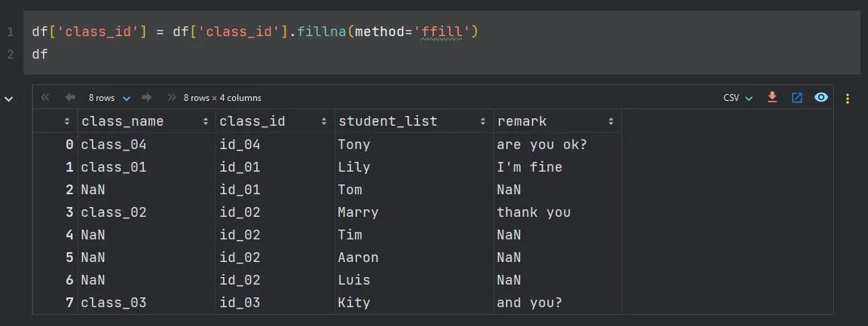Collapse the cell output chevron
This screenshot has height=326, width=868.
tap(9, 98)
